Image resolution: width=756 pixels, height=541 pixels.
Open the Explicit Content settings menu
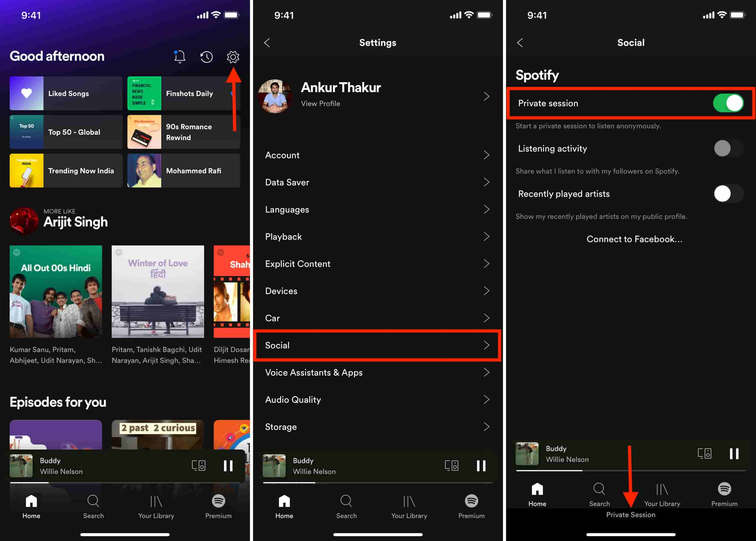point(378,264)
